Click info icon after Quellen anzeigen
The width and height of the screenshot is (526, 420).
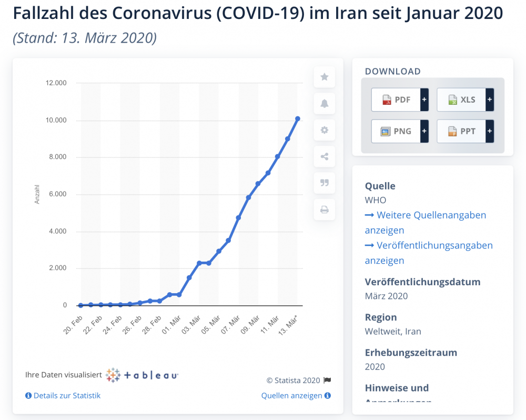point(327,395)
